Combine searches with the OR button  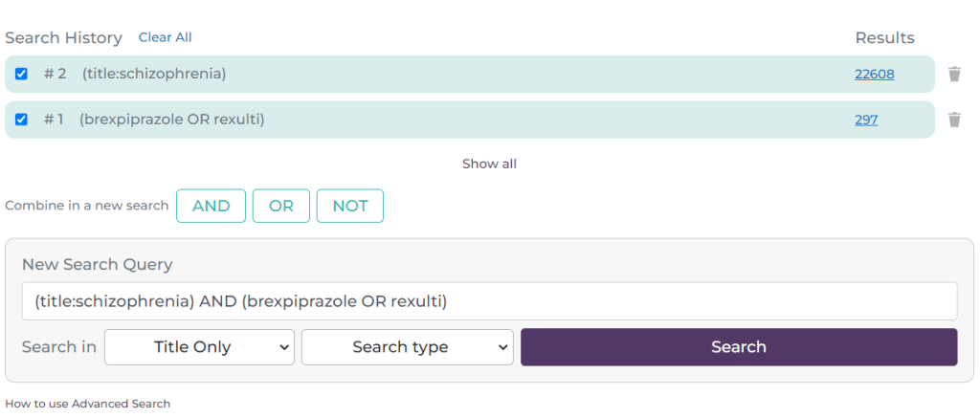tap(280, 206)
